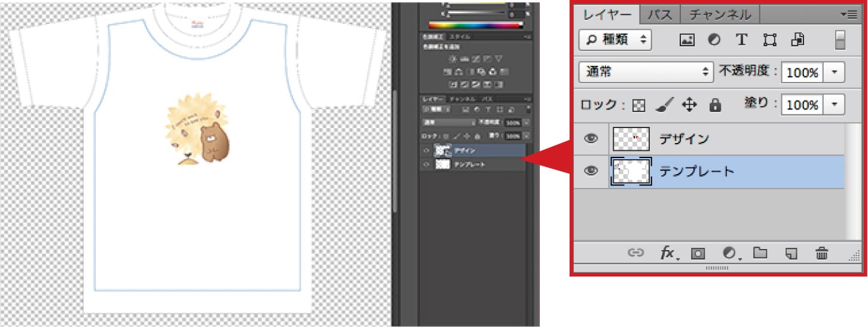Toggle lock transparent pixels
Viewport: 868px width, 328px height.
coord(639,106)
